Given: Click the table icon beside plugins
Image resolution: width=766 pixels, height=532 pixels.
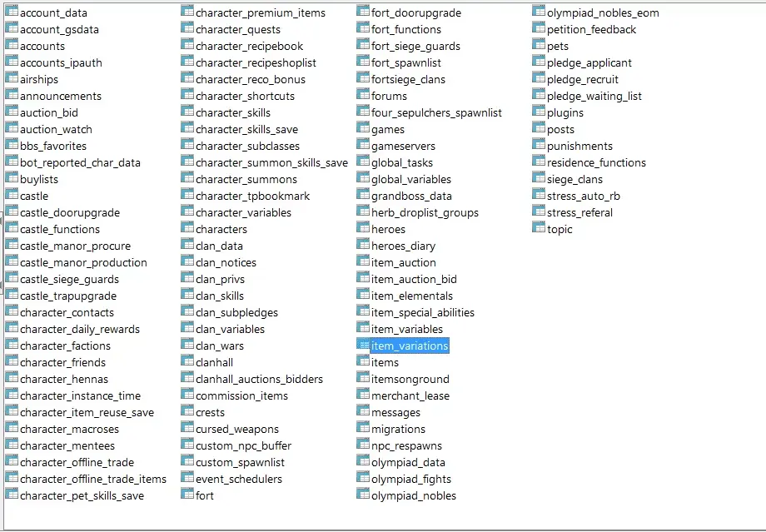Looking at the screenshot, I should (x=539, y=111).
